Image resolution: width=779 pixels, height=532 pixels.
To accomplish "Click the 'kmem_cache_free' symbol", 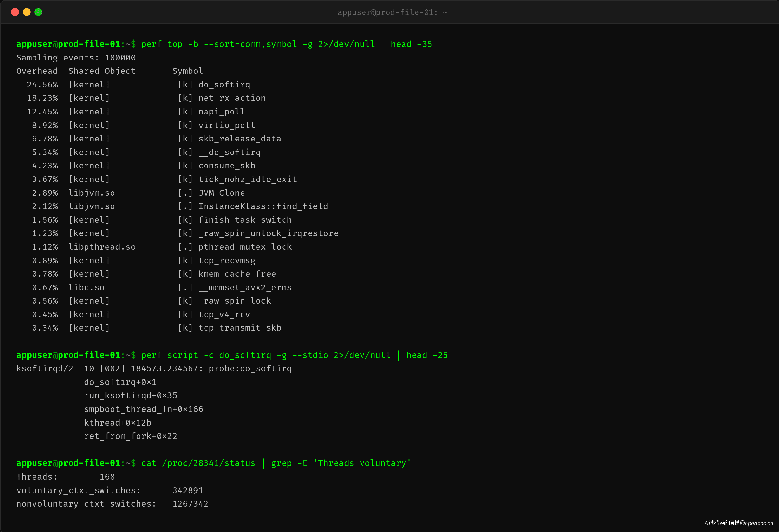I will pos(237,274).
